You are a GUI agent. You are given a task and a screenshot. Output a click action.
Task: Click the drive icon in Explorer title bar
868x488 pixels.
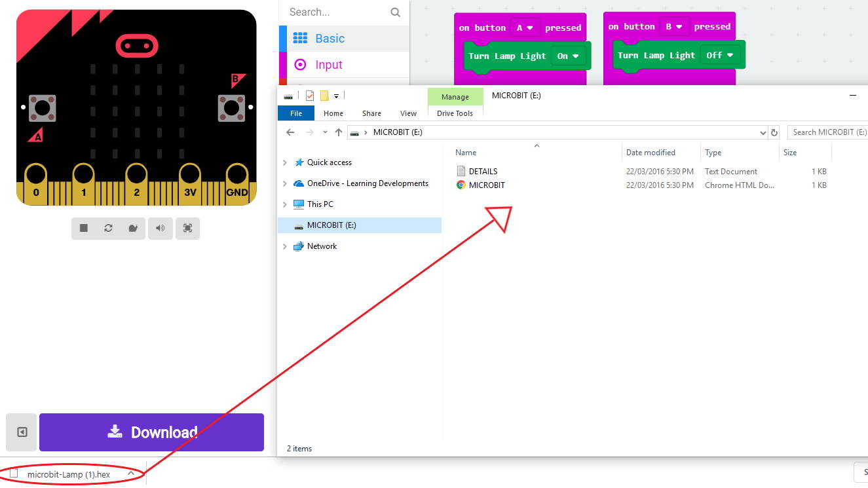pos(288,96)
